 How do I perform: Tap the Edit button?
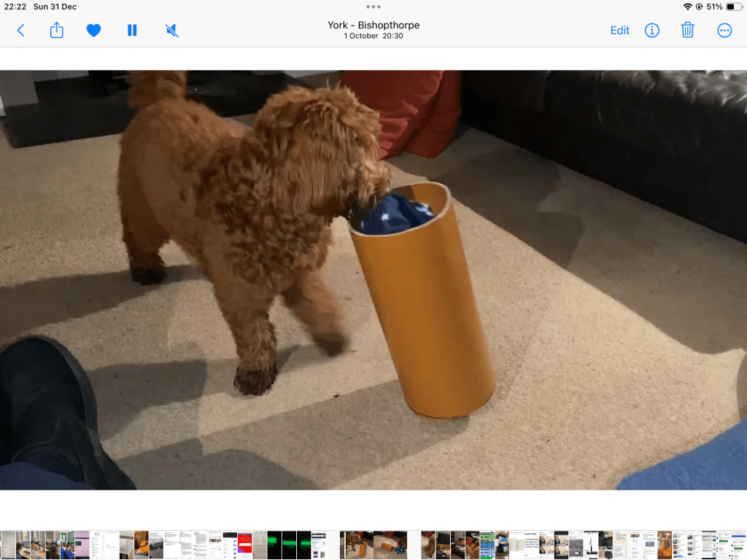coord(619,31)
